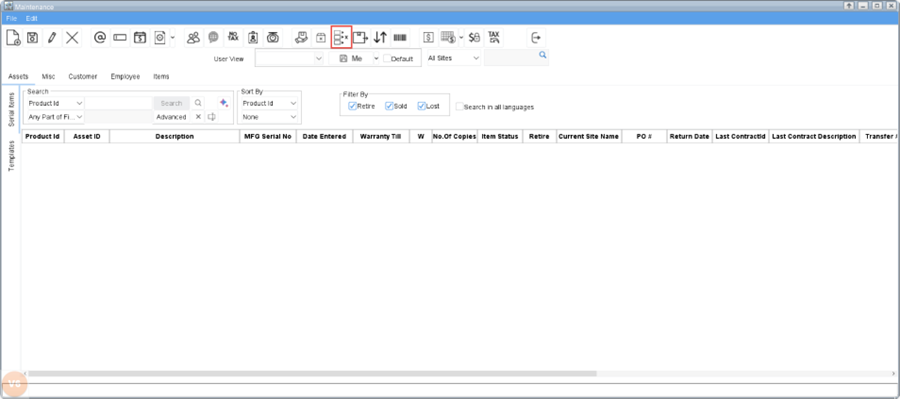Open the Edit menu
The width and height of the screenshot is (900, 399).
pyautogui.click(x=32, y=18)
